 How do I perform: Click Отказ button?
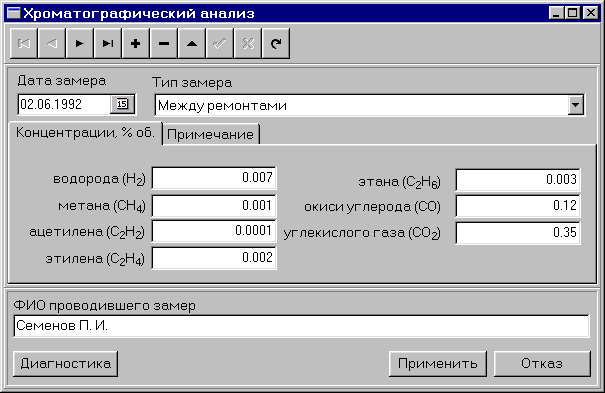542,363
